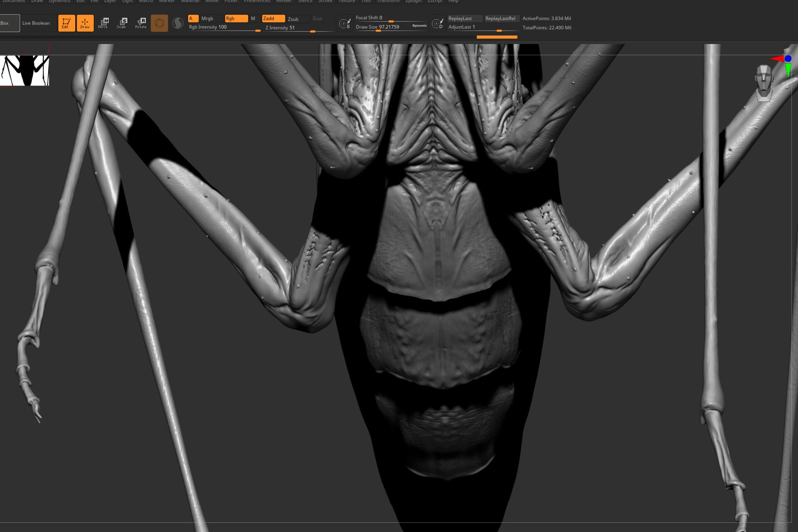Click the TotalPoints: 22.490 Mil readout

click(x=547, y=27)
